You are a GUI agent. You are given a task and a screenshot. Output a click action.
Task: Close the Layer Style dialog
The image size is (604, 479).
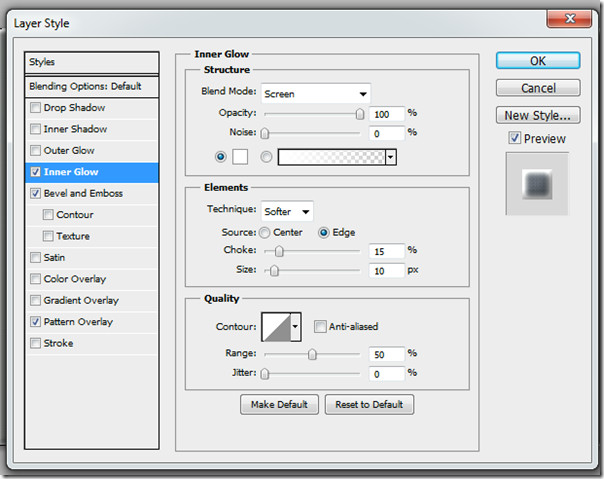(x=569, y=18)
